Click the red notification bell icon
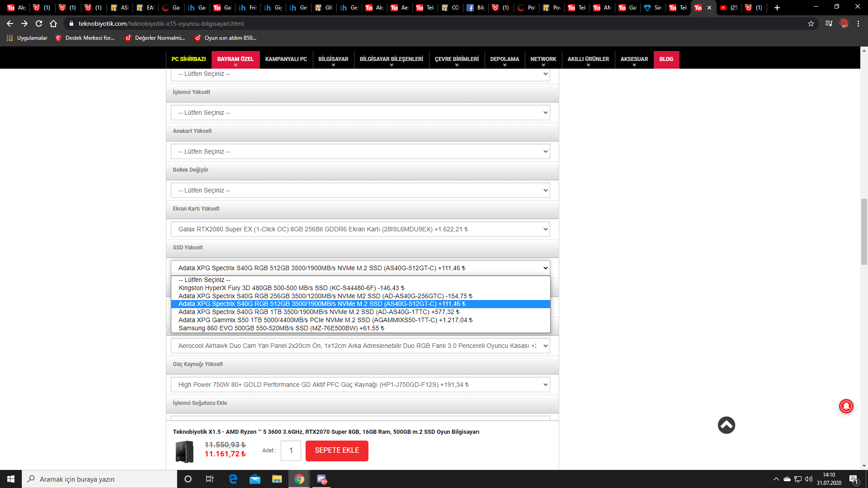This screenshot has height=488, width=868. pos(846,406)
